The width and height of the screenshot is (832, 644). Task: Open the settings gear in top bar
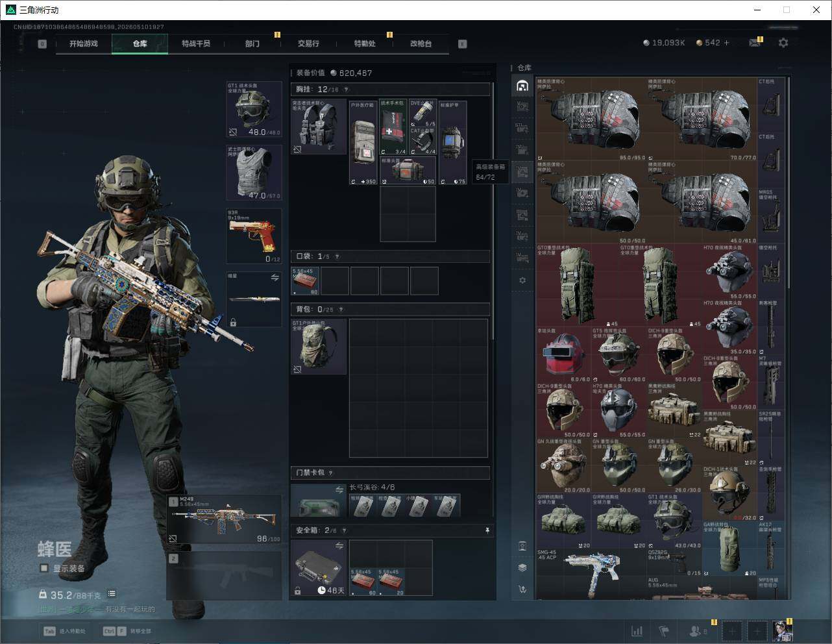pos(783,43)
